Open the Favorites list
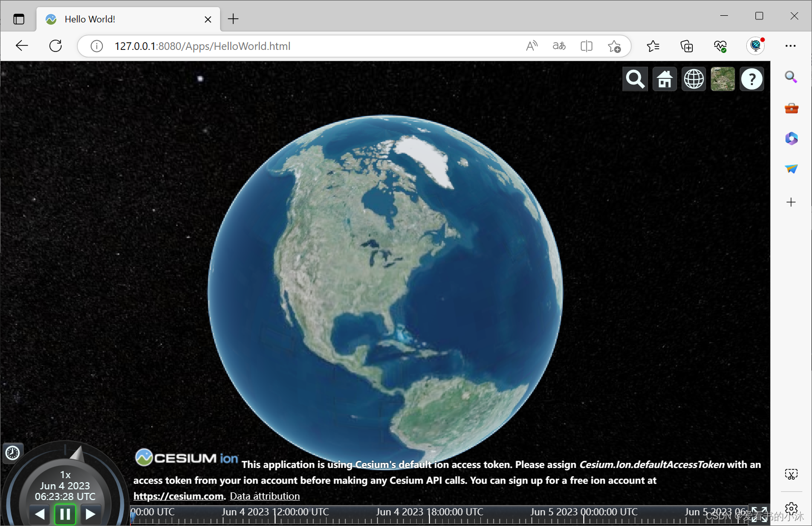Viewport: 812px width, 526px height. pyautogui.click(x=653, y=46)
